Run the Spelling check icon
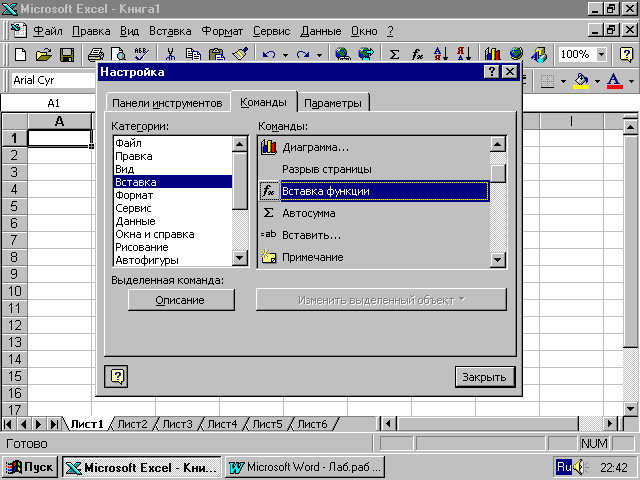Image resolution: width=640 pixels, height=480 pixels. (x=142, y=54)
